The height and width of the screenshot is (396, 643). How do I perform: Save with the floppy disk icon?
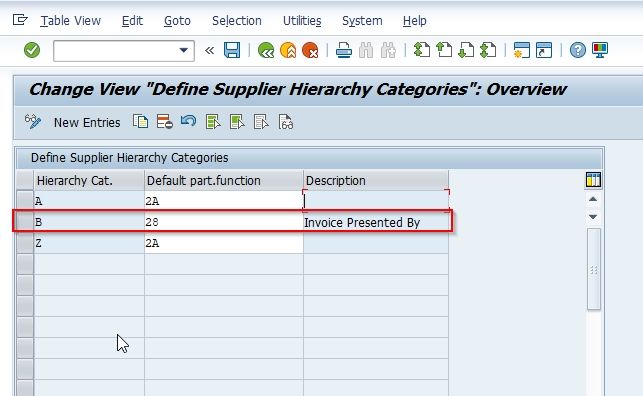click(x=232, y=50)
